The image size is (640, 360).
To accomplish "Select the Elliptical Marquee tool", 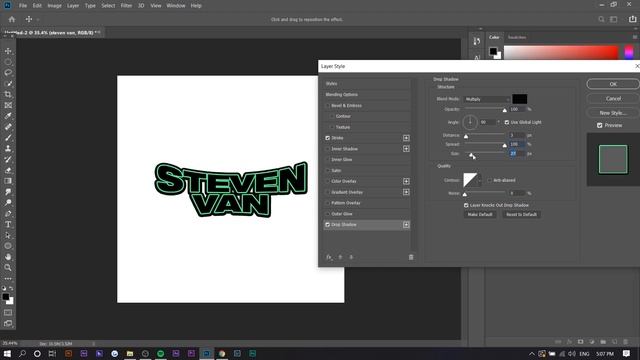I will (8, 62).
